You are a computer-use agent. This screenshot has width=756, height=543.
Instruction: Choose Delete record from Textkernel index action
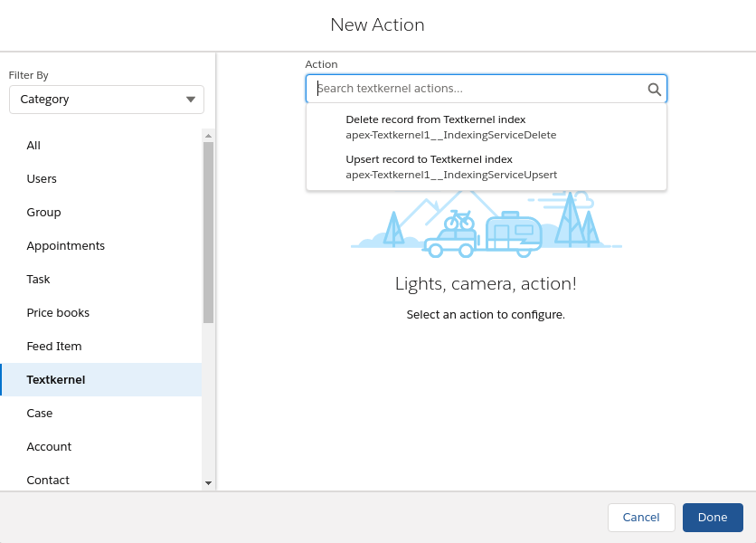487,127
